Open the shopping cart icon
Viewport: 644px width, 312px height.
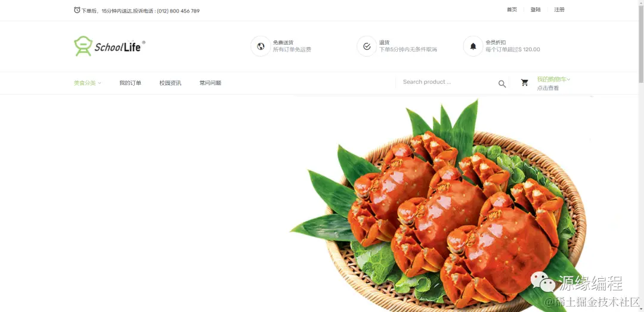[x=525, y=83]
